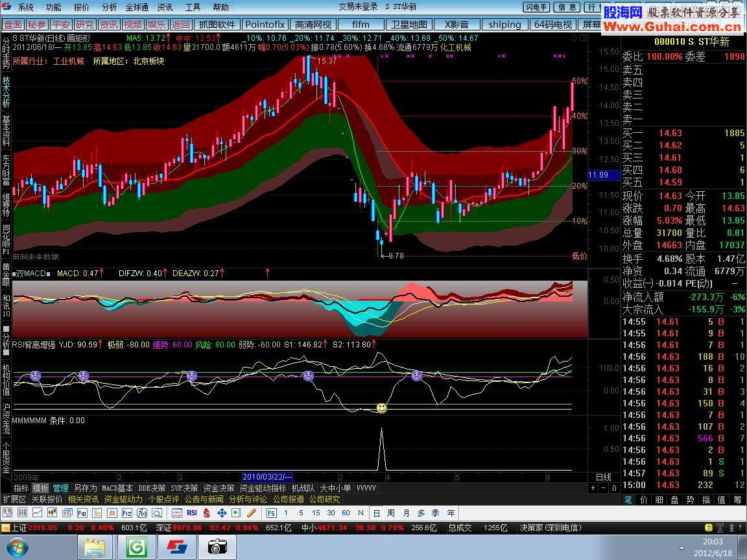Image resolution: width=747 pixels, height=560 pixels.
Task: Switch to 30-minute period
Action: click(331, 513)
